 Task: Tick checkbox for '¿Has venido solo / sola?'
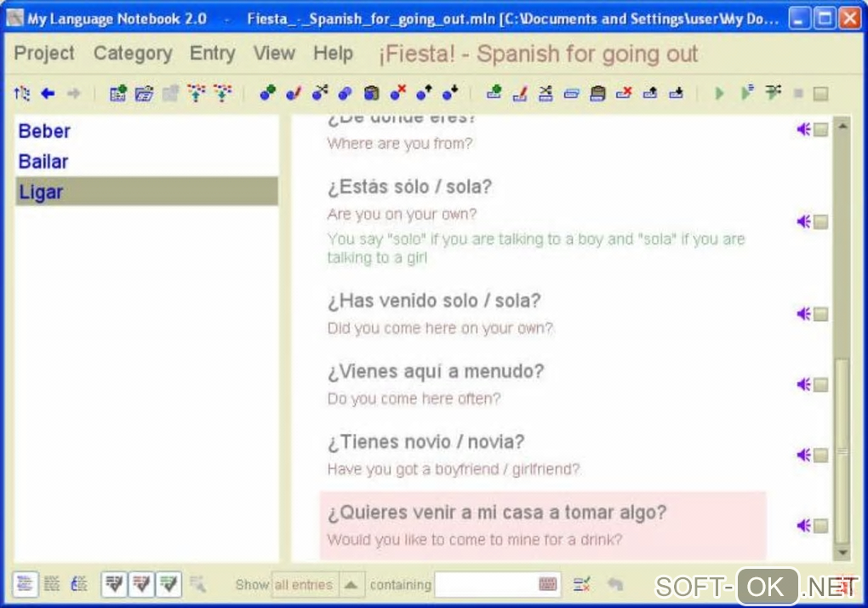click(x=821, y=314)
